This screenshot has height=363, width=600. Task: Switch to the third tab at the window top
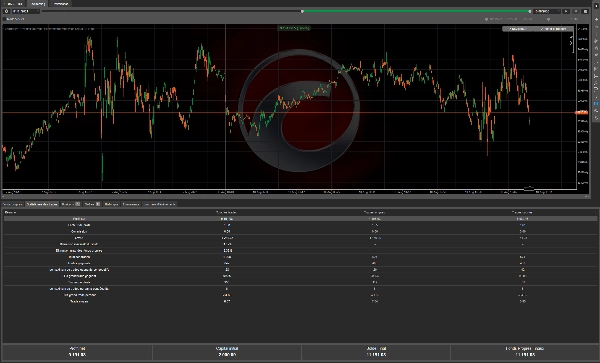61,4
